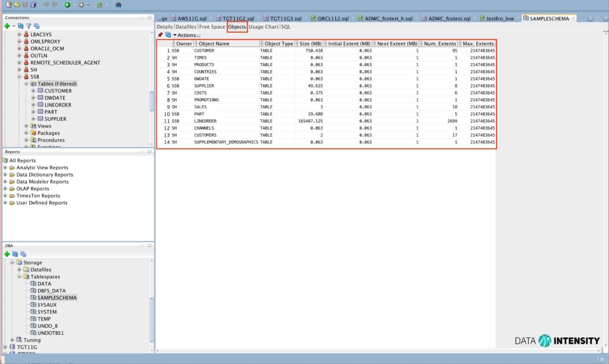Select the SYSAUX tablespace
The image size is (609, 364).
point(46,305)
